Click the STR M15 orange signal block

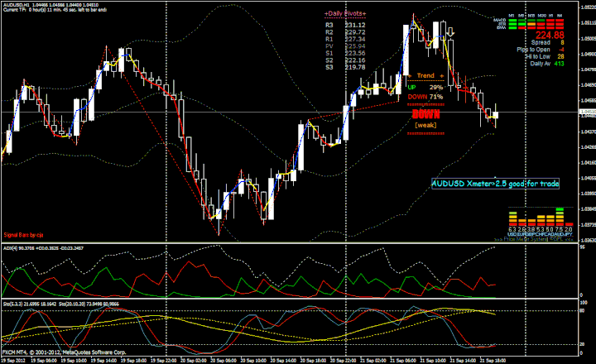tap(531, 24)
